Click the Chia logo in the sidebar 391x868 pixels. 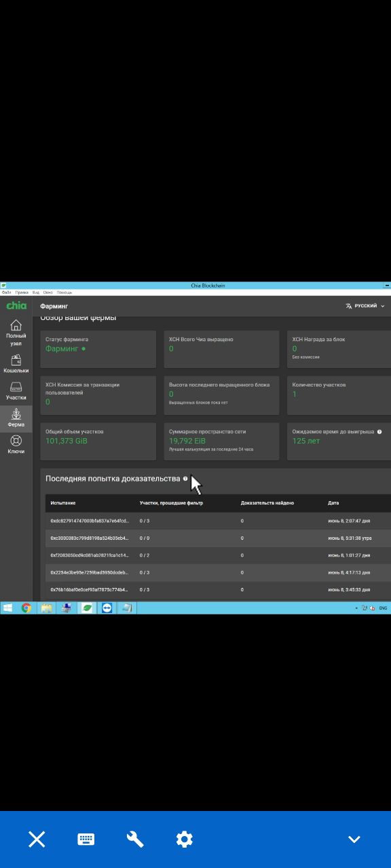(16, 306)
